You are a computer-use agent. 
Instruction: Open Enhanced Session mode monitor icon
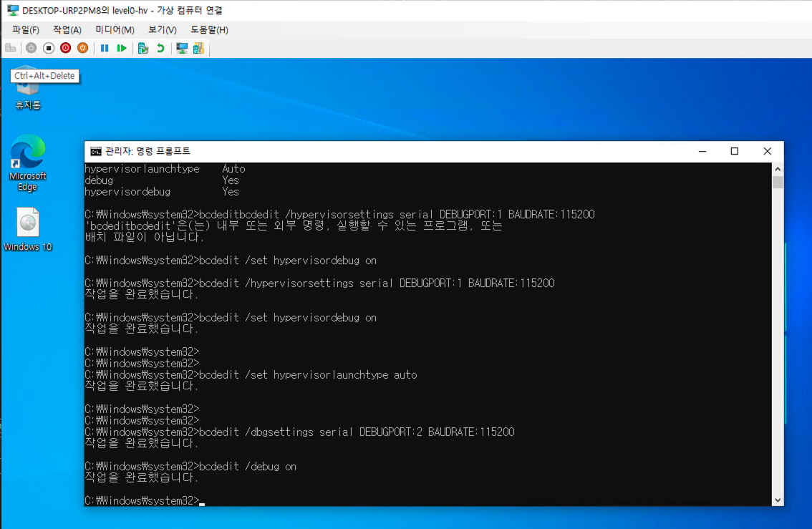pos(182,48)
